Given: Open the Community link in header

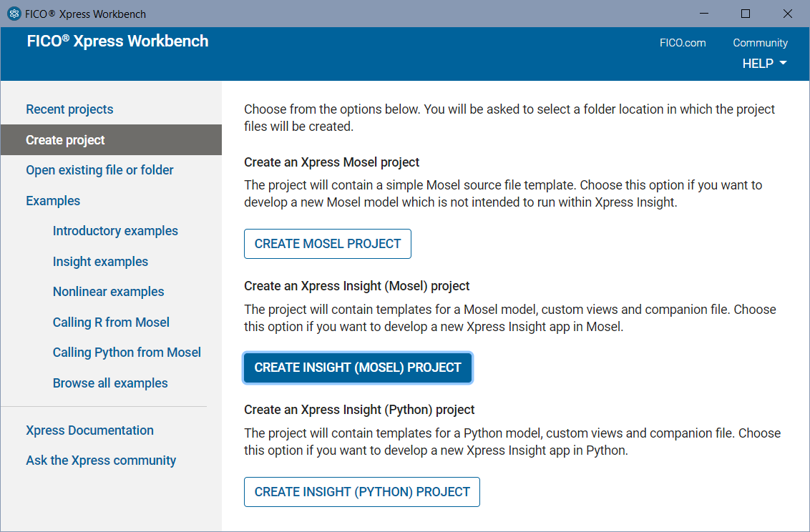Looking at the screenshot, I should coord(760,43).
